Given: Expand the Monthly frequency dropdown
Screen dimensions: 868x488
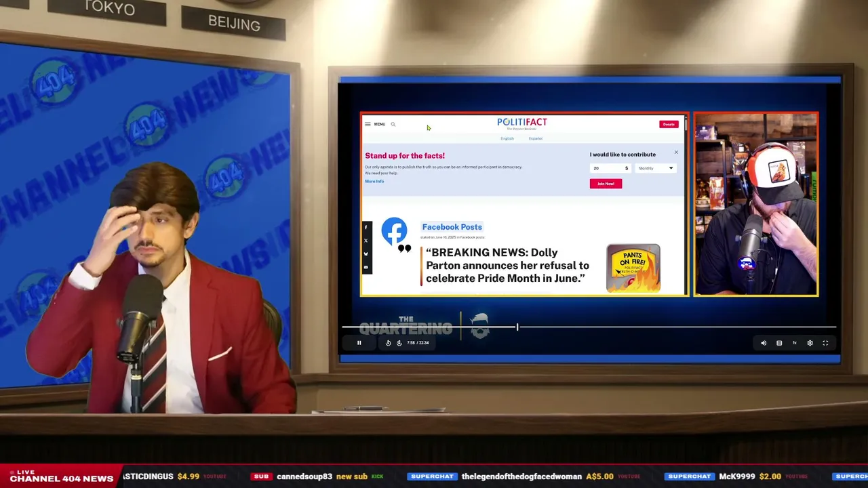Looking at the screenshot, I should (656, 168).
